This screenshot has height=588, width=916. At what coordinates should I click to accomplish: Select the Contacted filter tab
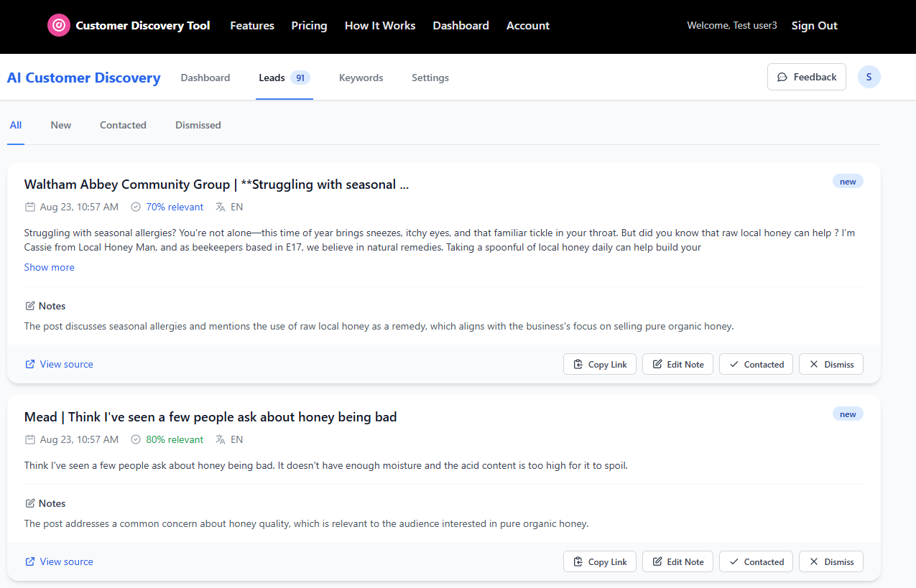click(x=123, y=125)
